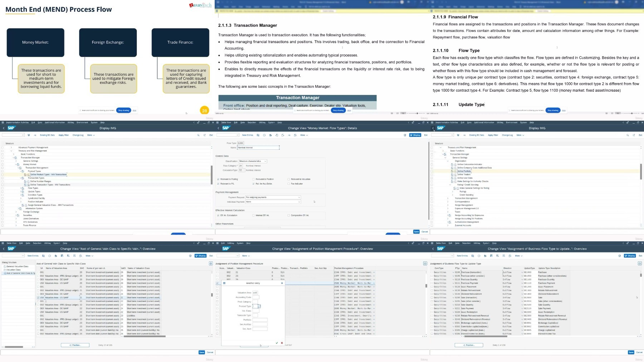Expand the Foreign Exchange tree node
The image size is (644, 362).
pyautogui.click(x=16, y=212)
